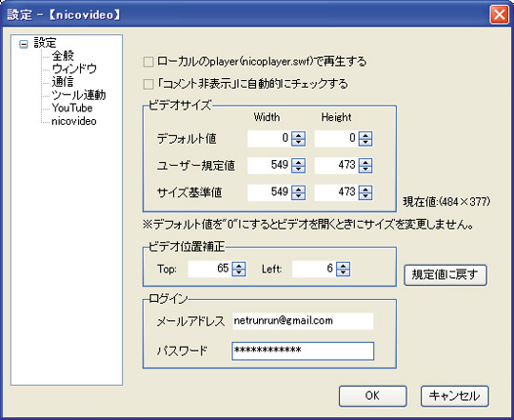Image resolution: width=514 pixels, height=420 pixels.
Task: Select YouTube in settings tree
Action: click(x=72, y=108)
